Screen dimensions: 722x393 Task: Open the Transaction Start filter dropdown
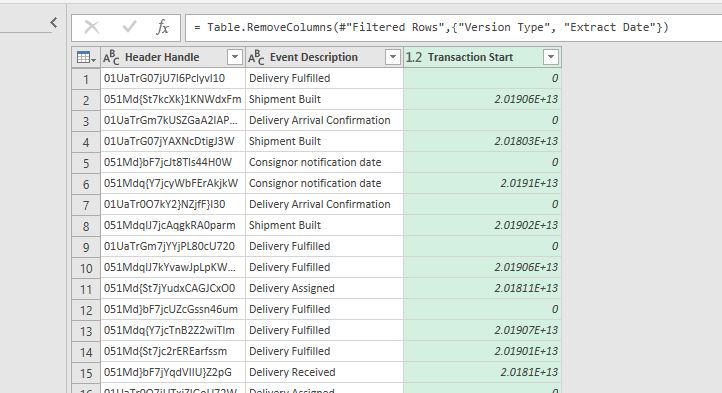(x=551, y=57)
